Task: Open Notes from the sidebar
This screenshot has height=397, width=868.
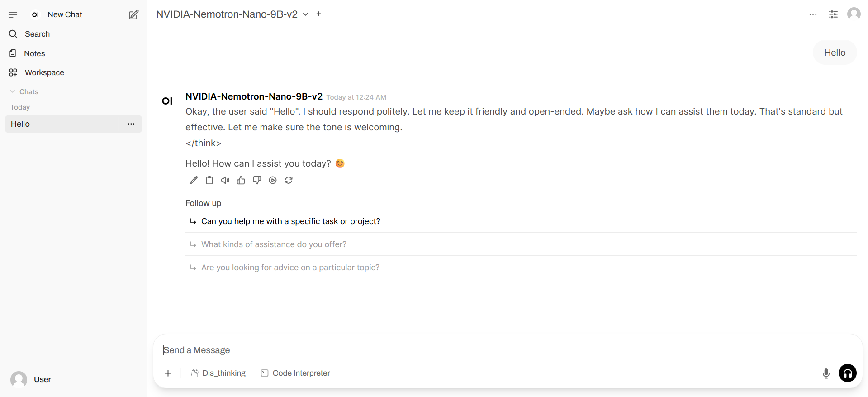Action: [x=34, y=53]
